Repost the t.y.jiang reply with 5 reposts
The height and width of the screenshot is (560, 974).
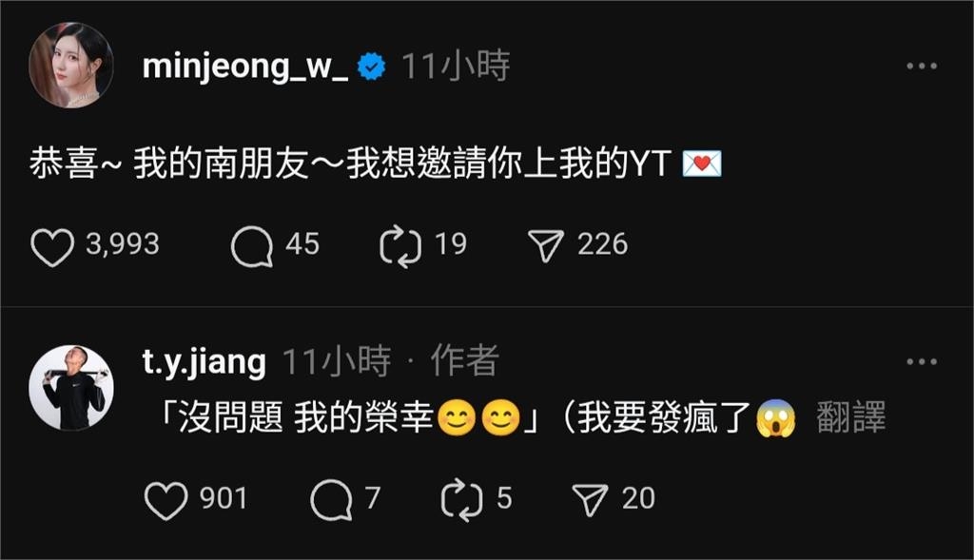click(461, 499)
